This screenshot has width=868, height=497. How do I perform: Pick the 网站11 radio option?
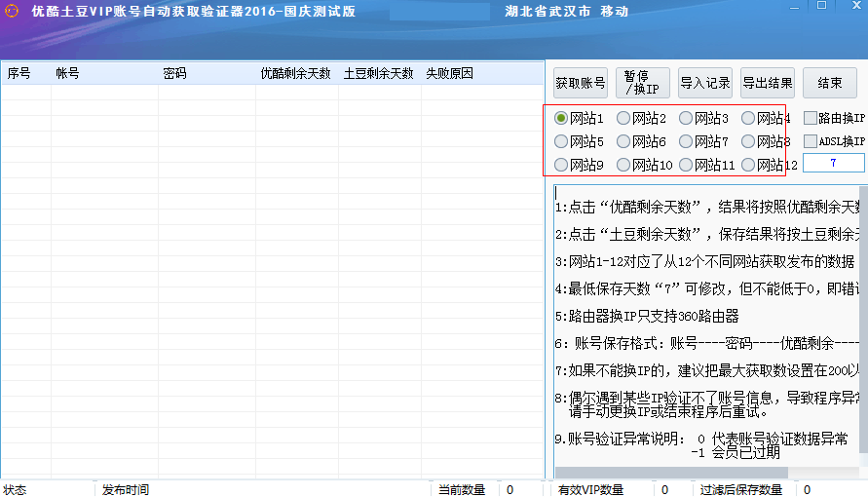coord(686,165)
